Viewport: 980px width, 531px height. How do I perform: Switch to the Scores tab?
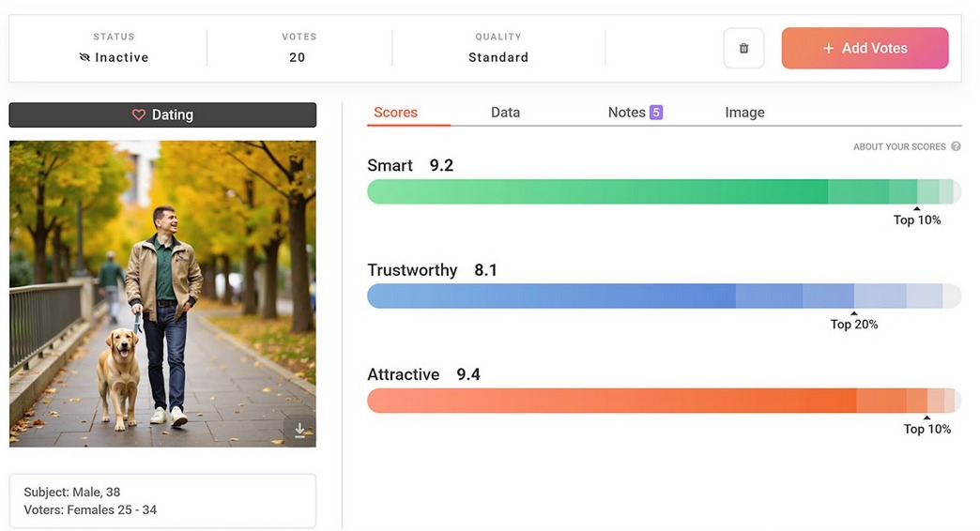(395, 113)
